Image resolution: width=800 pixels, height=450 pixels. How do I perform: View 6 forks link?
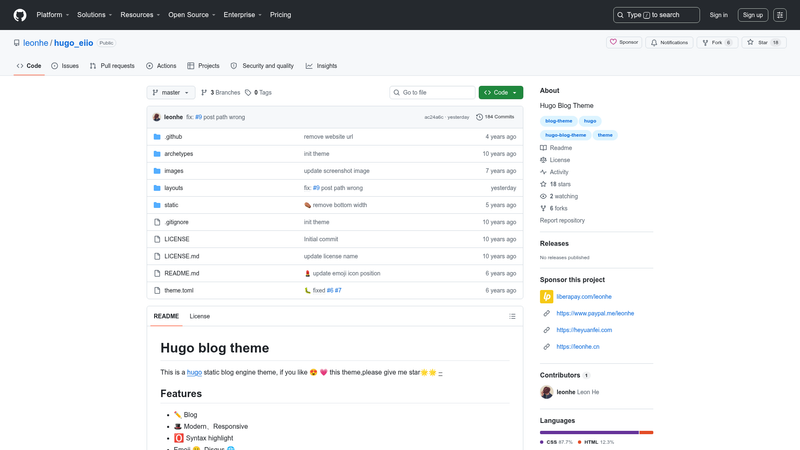click(554, 209)
